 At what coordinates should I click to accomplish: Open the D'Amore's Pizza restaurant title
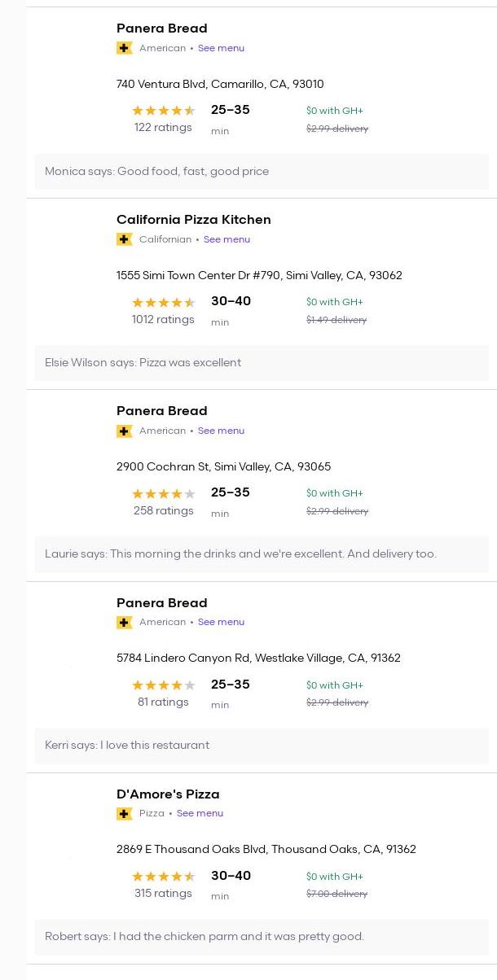[x=168, y=794]
